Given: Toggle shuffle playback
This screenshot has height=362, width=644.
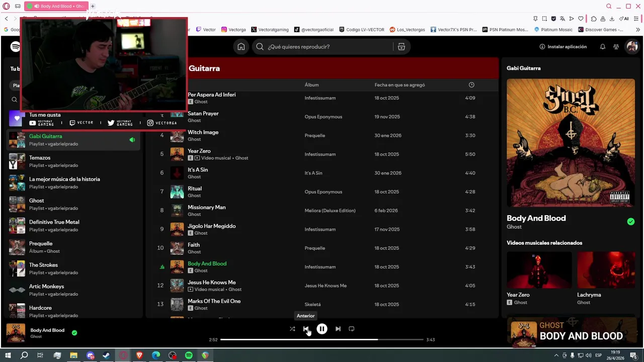Looking at the screenshot, I should [x=292, y=329].
